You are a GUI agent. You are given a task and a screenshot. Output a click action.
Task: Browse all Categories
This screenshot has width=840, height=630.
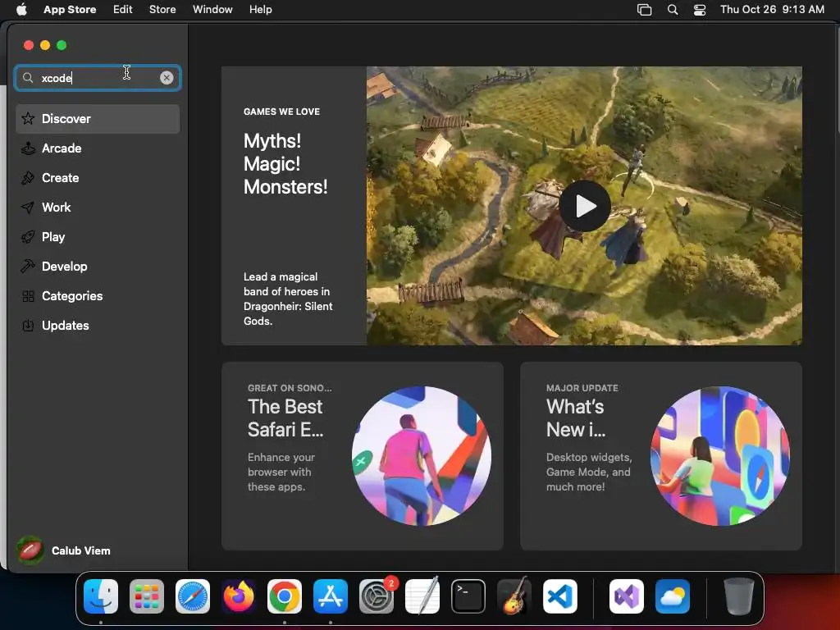pos(98,295)
